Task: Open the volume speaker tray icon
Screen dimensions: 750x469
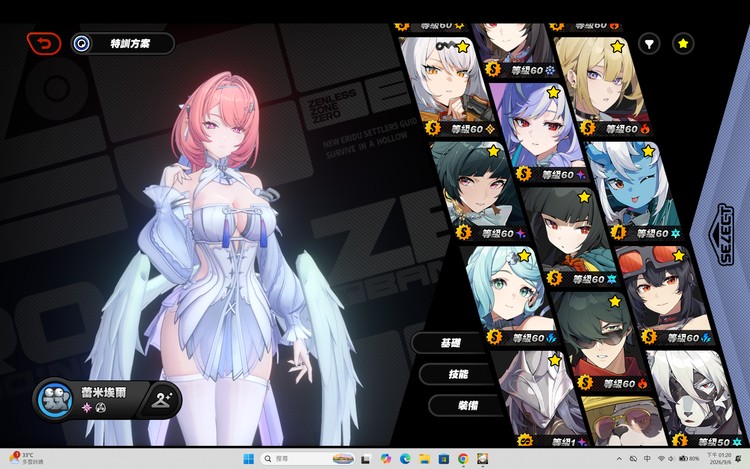Action: [x=671, y=459]
